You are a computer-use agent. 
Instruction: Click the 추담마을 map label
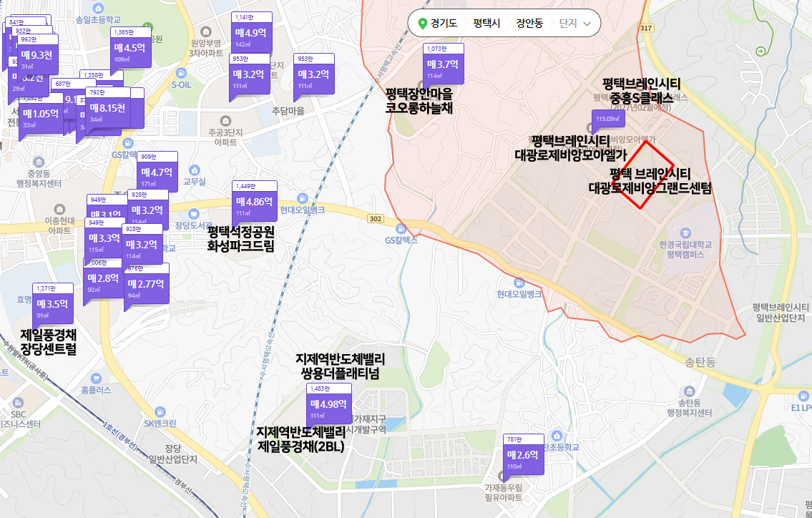coord(288,111)
